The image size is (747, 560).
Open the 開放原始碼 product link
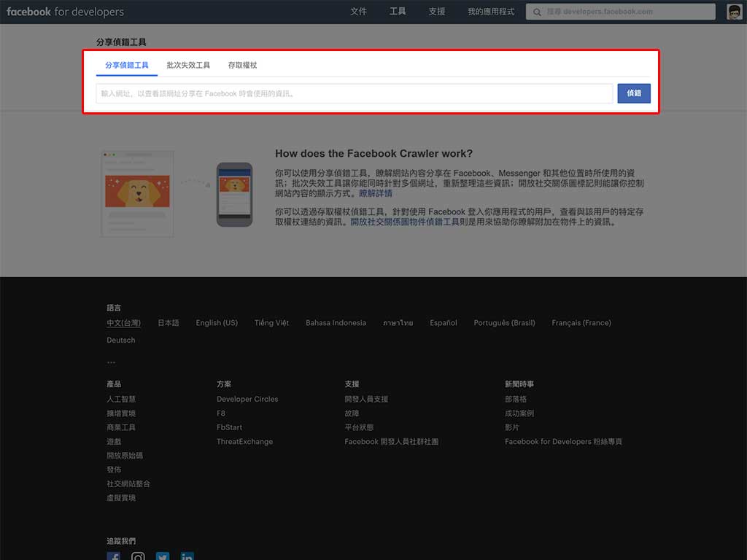[125, 455]
